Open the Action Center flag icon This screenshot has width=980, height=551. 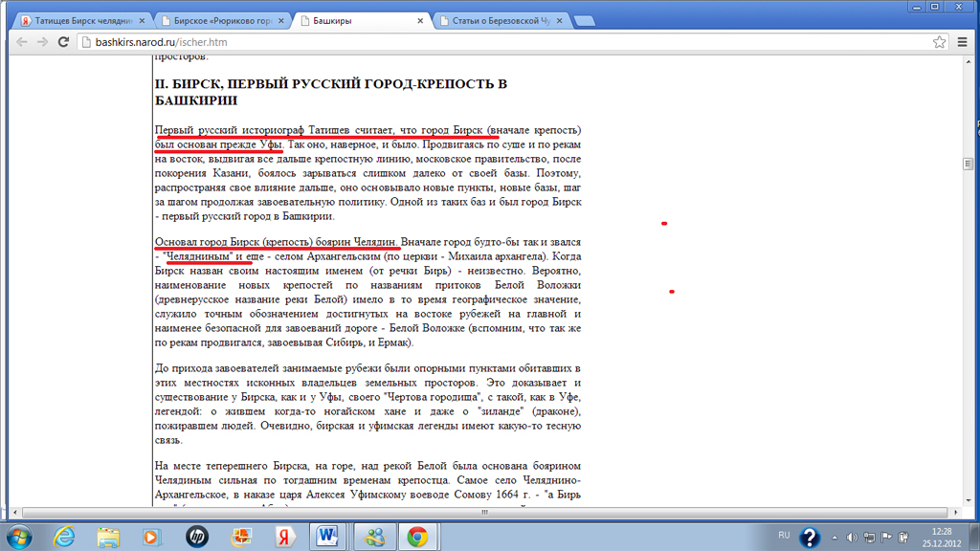click(x=886, y=538)
